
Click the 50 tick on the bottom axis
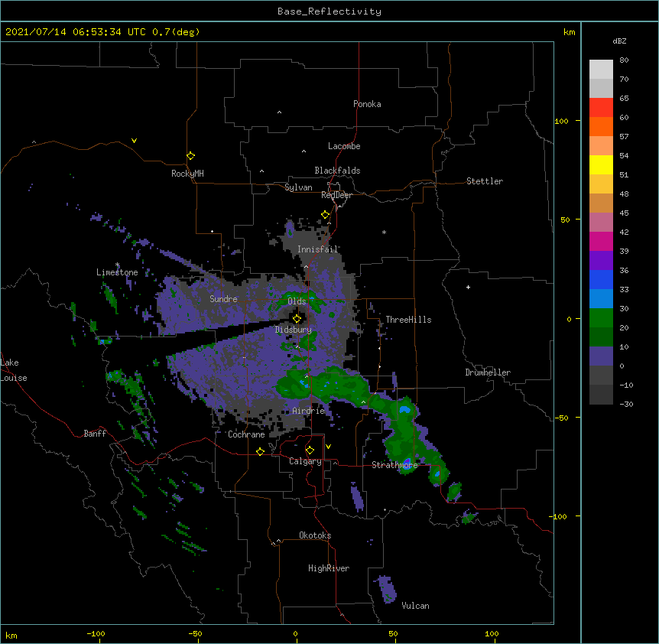point(394,633)
